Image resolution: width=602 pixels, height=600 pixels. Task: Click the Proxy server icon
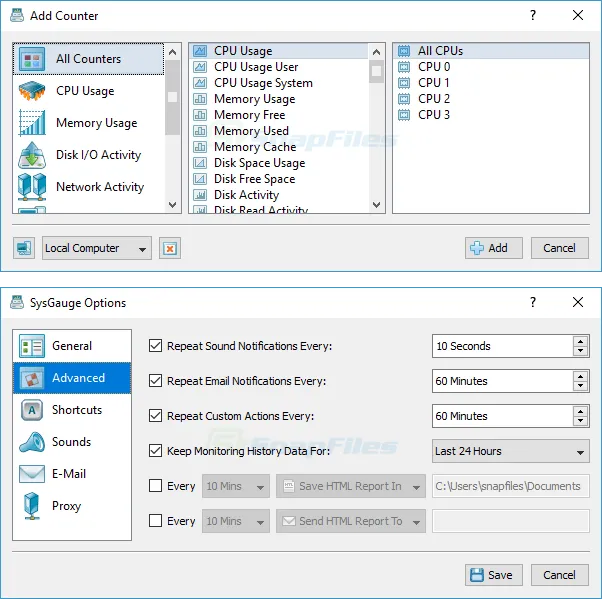(x=31, y=506)
